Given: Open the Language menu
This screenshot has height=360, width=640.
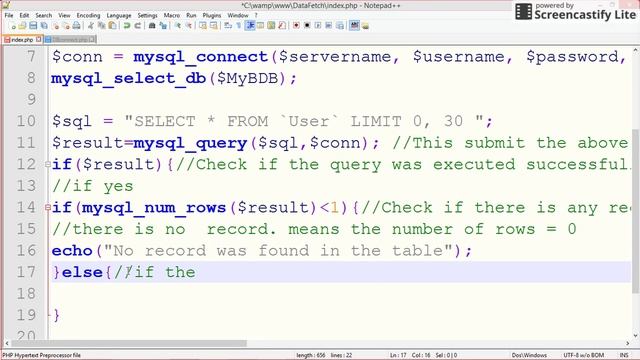Looking at the screenshot, I should [x=119, y=15].
